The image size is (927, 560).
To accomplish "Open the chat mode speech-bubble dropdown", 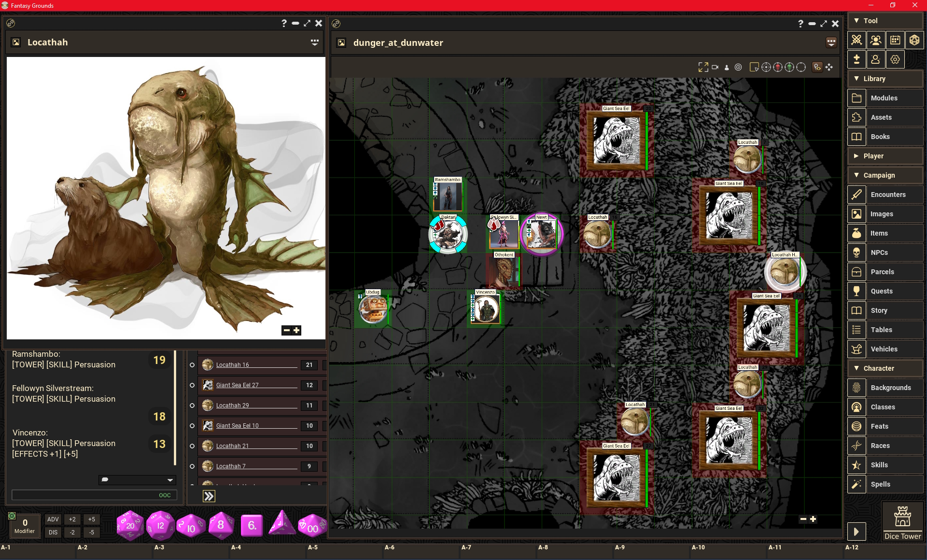I will click(x=137, y=480).
